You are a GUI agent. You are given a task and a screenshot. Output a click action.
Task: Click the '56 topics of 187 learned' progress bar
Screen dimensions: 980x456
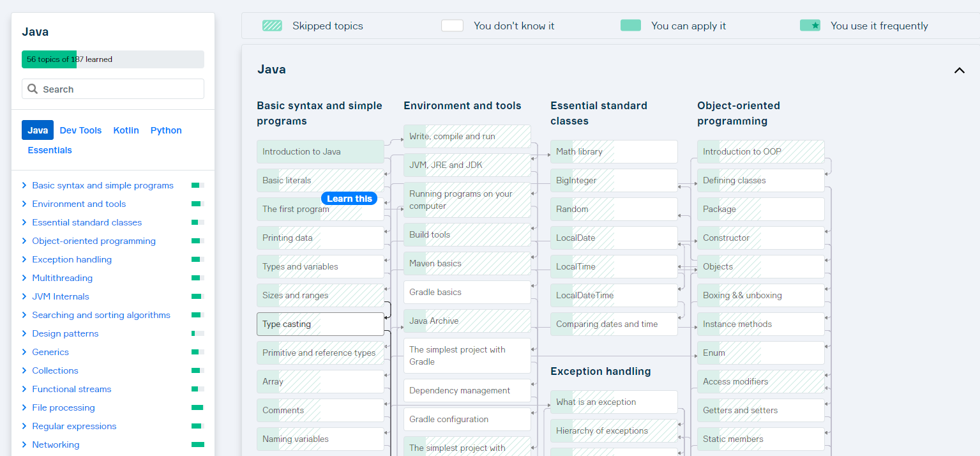(112, 59)
